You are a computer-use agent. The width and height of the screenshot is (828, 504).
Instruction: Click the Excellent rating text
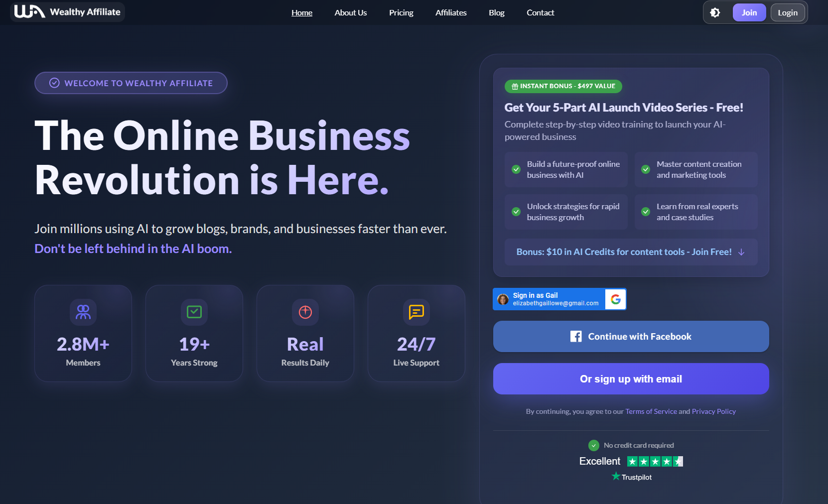600,461
